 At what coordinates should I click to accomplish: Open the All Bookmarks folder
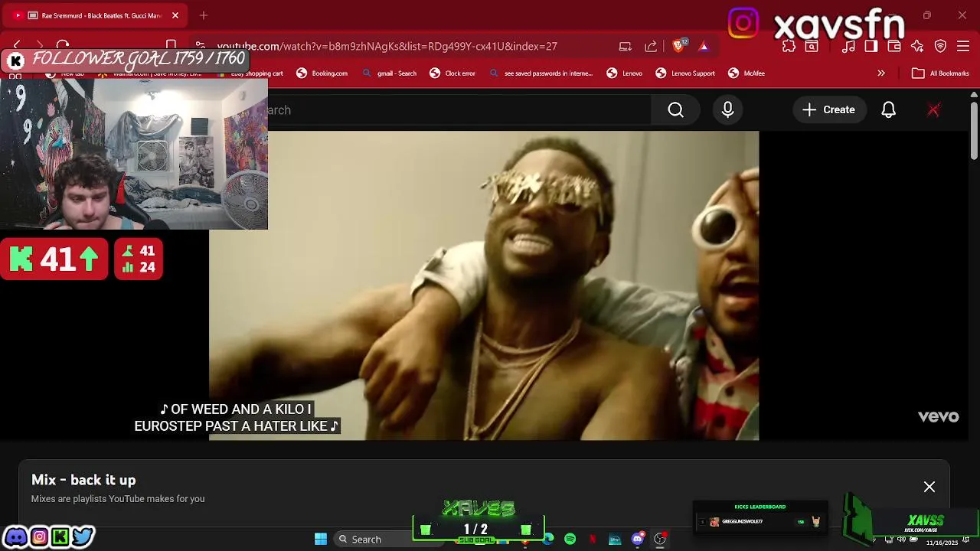coord(940,73)
